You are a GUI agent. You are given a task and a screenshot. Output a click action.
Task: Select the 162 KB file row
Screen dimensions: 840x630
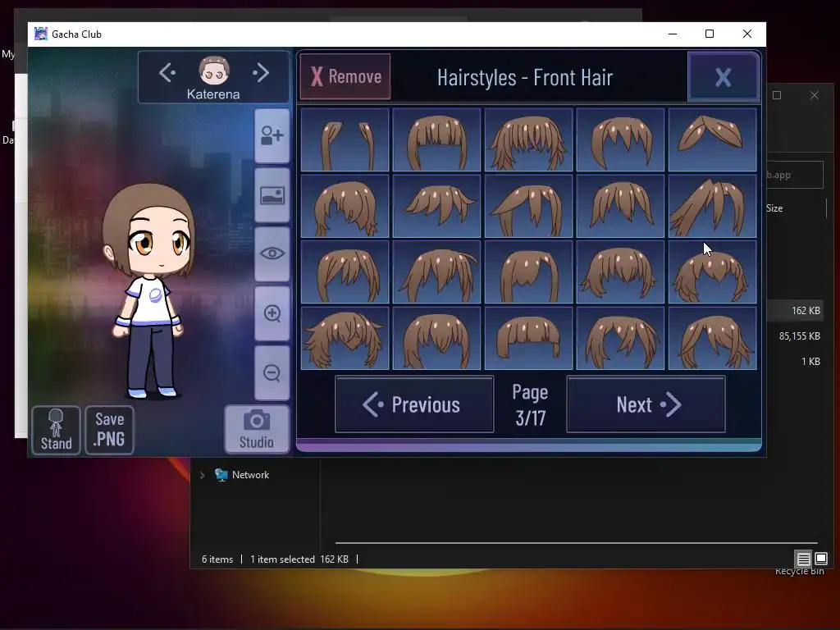click(x=794, y=311)
